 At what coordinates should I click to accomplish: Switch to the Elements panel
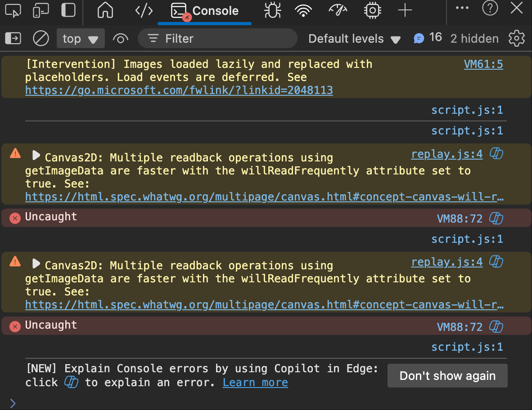pos(144,11)
